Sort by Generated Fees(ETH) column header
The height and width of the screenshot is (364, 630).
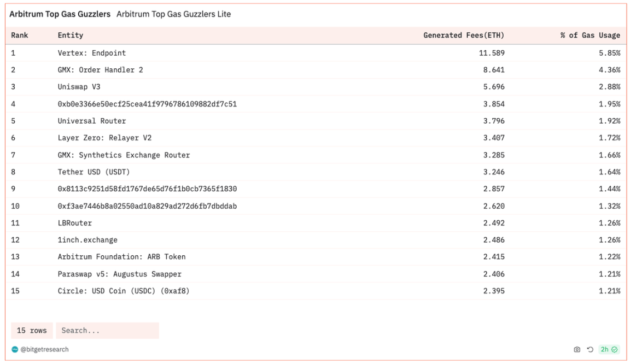point(464,36)
